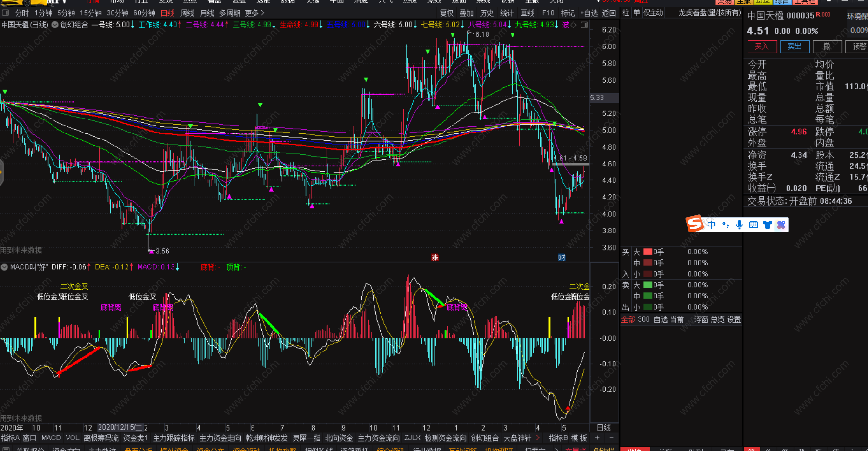Select the 大盘神针 indicator tab

point(517,438)
